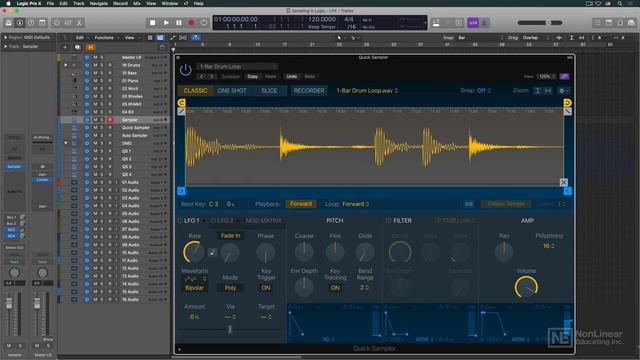Click the purple count-in 1234 button
640x360 pixels.
pyautogui.click(x=473, y=23)
